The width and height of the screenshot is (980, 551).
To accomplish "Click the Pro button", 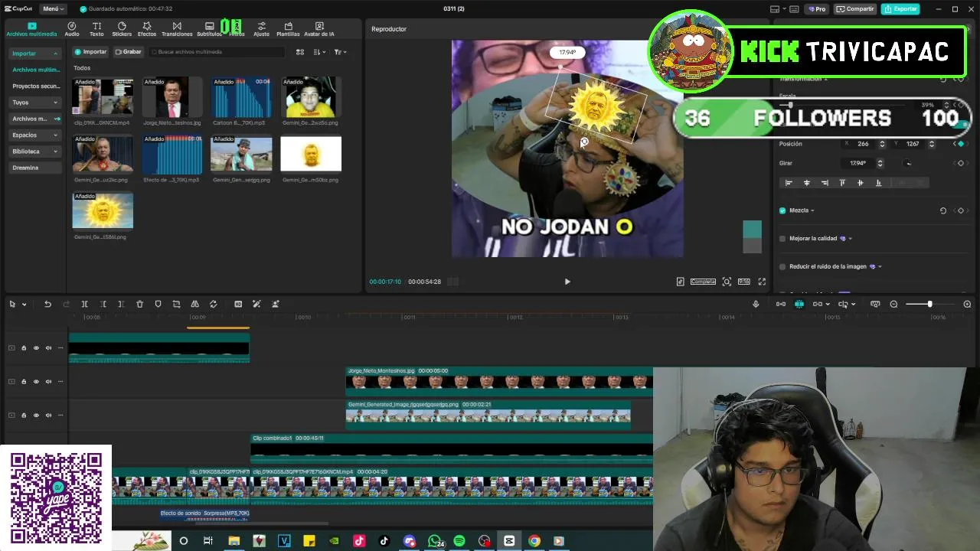I will coord(817,9).
